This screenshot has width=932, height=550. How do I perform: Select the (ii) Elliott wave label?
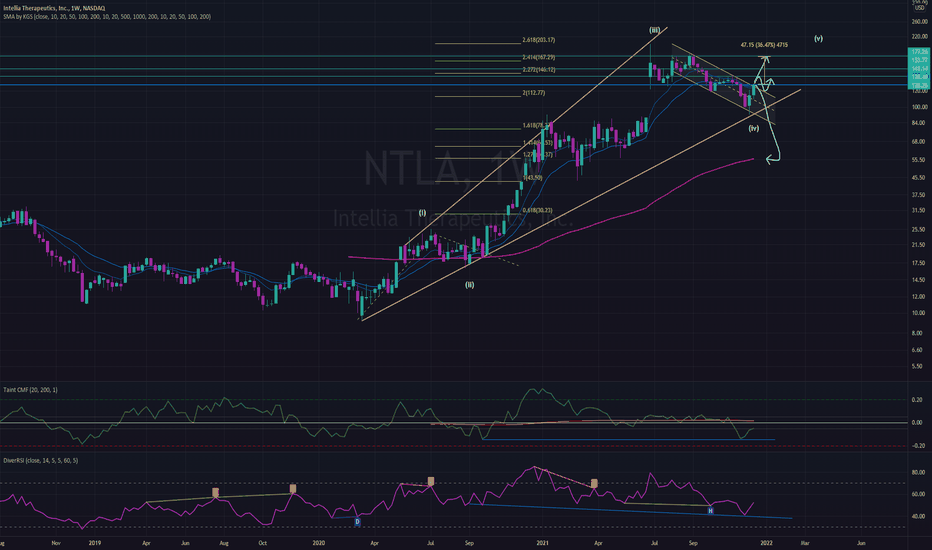coord(470,285)
